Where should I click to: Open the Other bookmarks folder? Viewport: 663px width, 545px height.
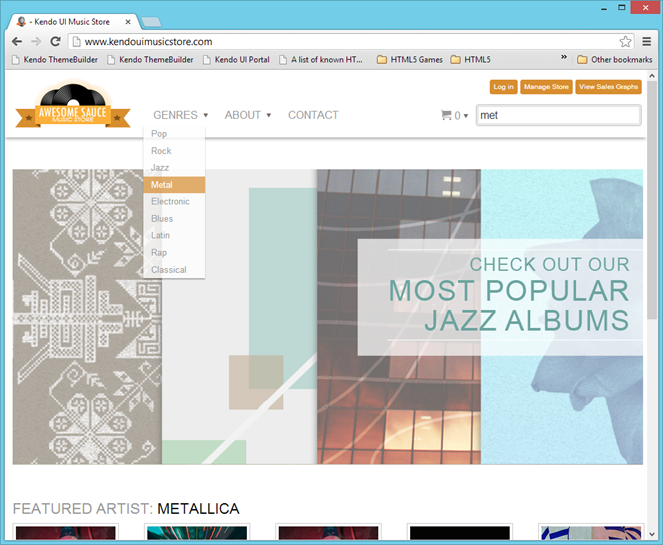coord(615,60)
